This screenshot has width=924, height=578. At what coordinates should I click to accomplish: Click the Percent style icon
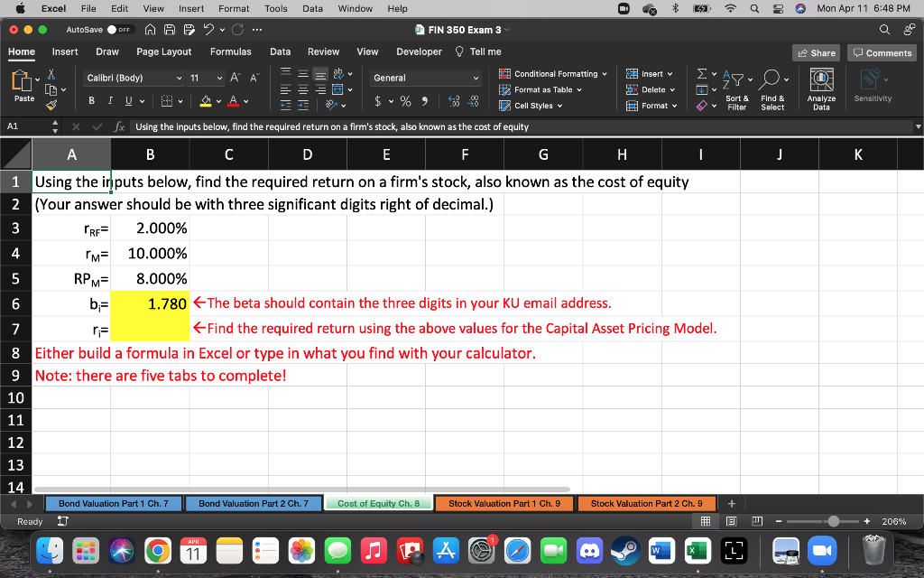(x=406, y=101)
